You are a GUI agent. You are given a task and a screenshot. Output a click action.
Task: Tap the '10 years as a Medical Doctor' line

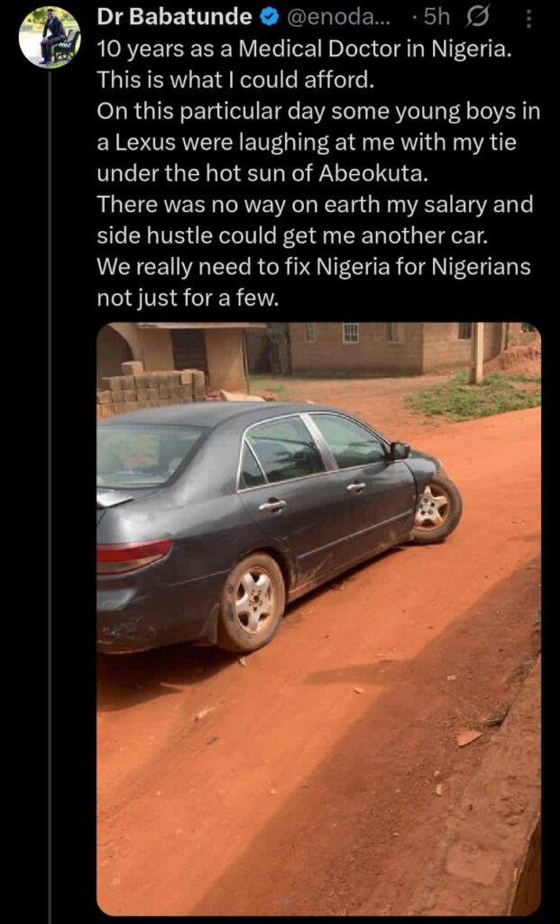coord(301,49)
